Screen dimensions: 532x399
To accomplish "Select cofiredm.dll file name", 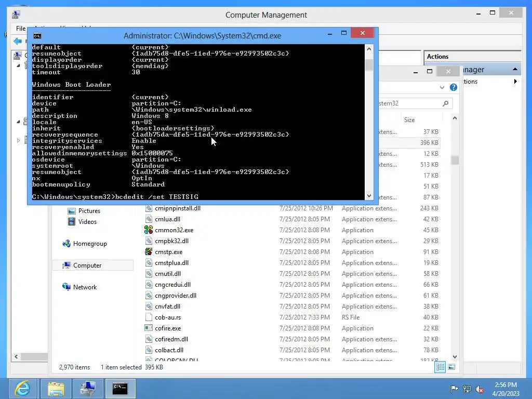I will (171, 339).
